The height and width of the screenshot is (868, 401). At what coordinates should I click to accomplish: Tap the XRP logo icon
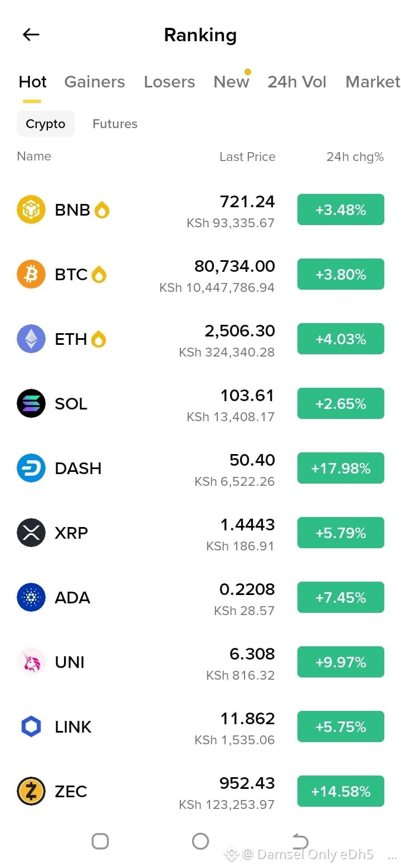click(x=31, y=533)
